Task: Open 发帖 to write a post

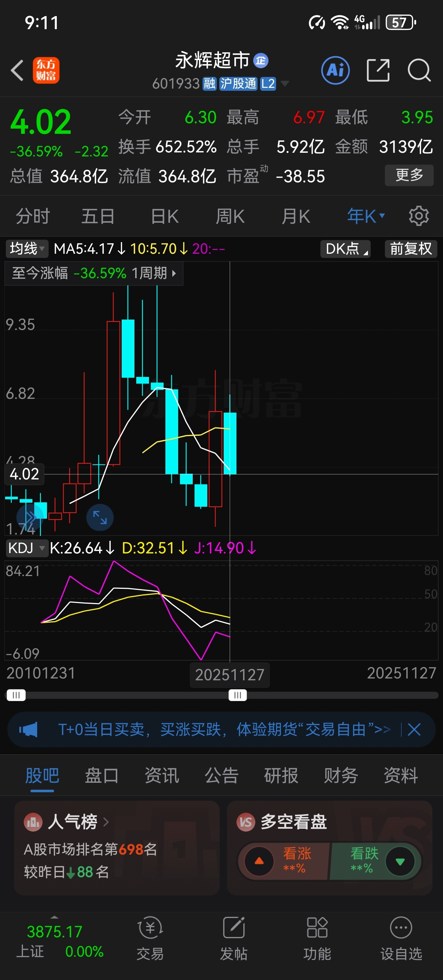Action: (x=234, y=938)
